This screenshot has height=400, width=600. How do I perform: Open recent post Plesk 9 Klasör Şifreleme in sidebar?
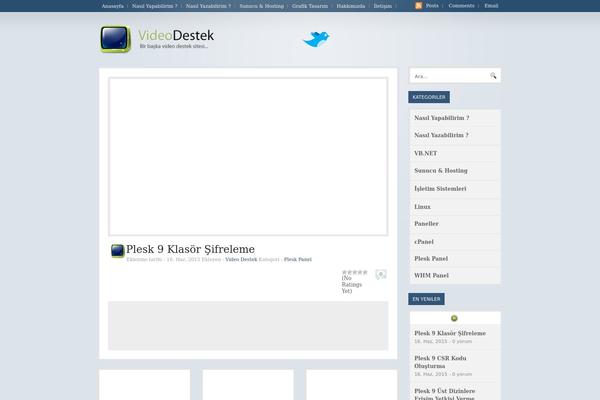click(x=450, y=333)
